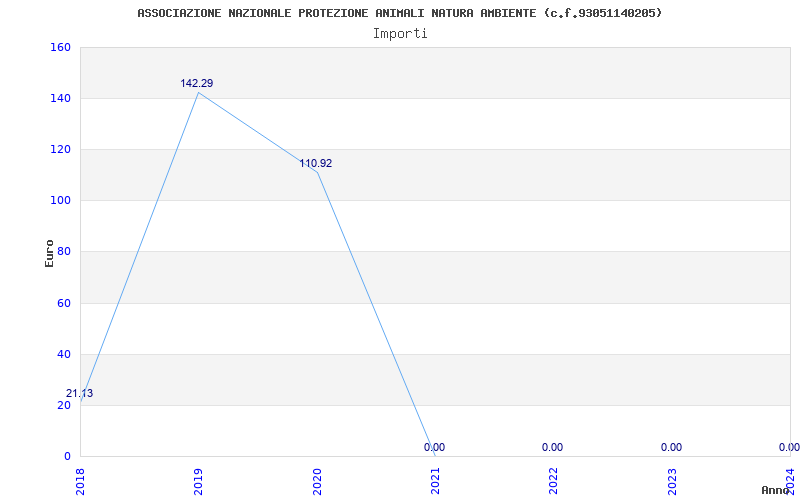
Task: Click the 20 y-axis tick label
Action: (64, 405)
